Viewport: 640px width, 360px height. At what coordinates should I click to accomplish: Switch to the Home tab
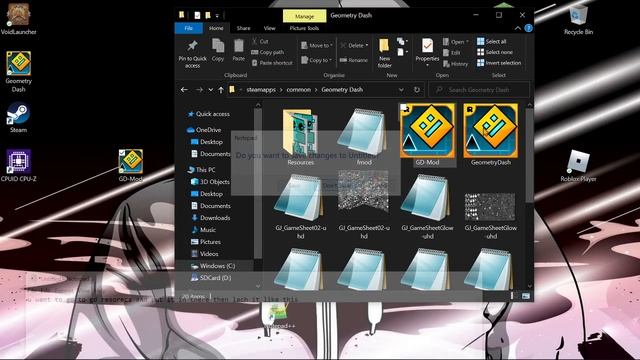point(216,28)
